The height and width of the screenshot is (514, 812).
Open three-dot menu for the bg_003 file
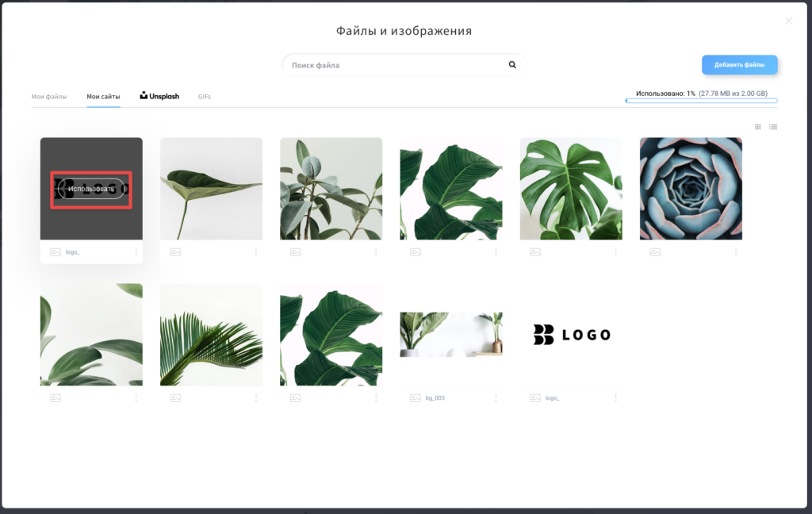[496, 398]
